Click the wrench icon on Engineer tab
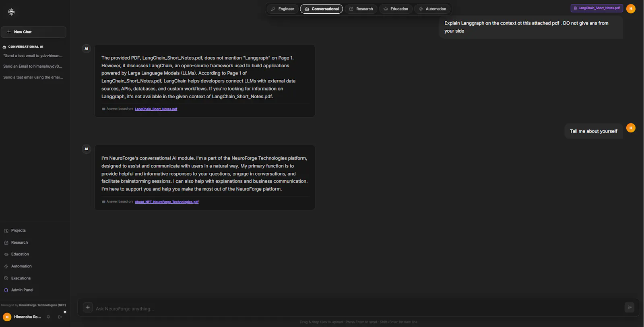The image size is (644, 327). click(x=273, y=9)
